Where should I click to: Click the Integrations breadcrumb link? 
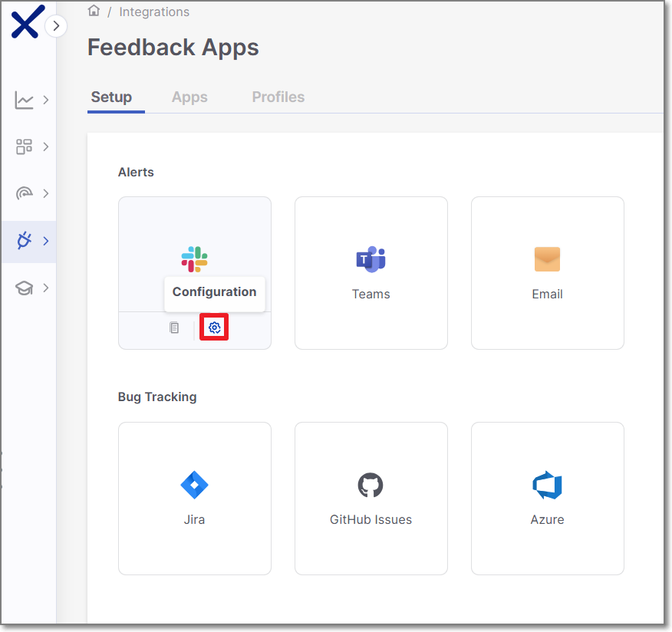153,12
